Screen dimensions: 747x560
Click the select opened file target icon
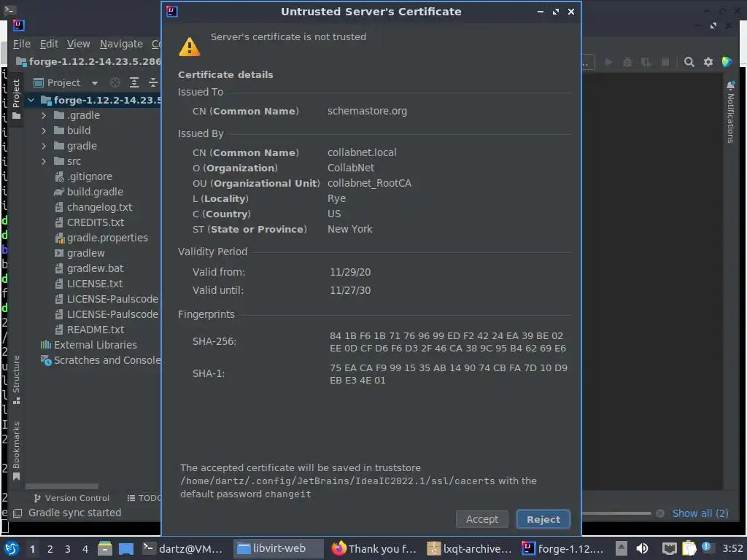point(115,83)
